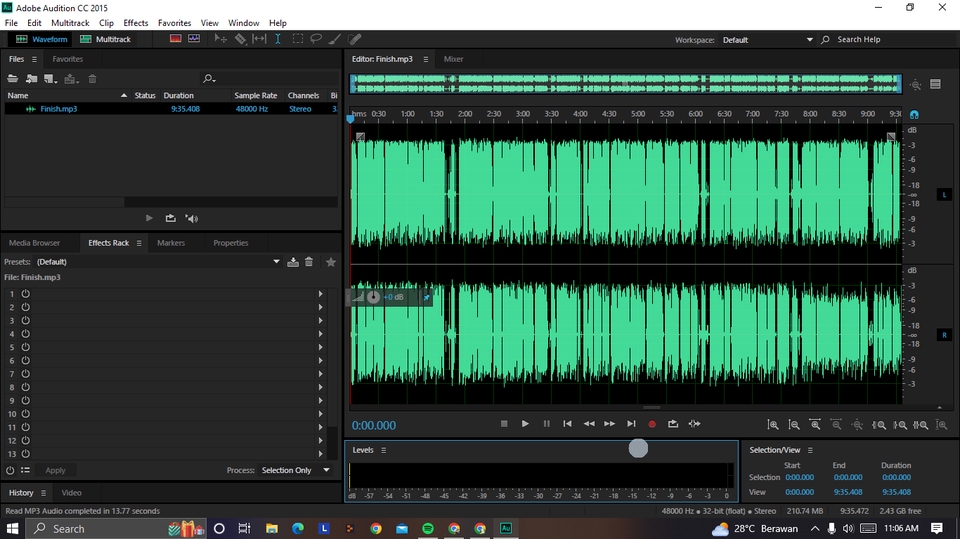Save effects rack preset icon
960x539 pixels.
[x=293, y=262]
